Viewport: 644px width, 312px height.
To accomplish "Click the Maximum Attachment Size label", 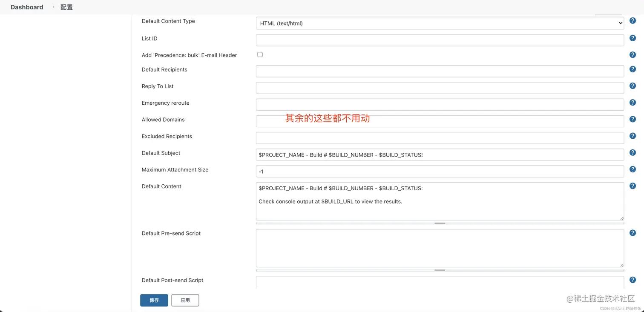I will [x=175, y=169].
